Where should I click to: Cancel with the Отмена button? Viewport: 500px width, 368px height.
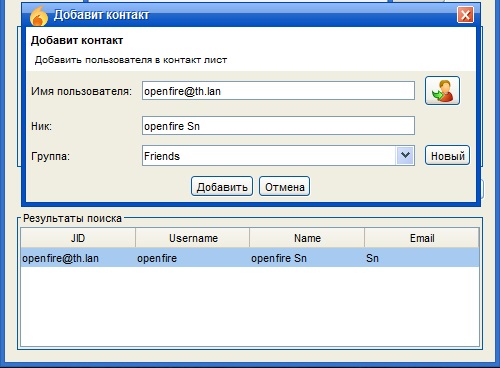[284, 186]
